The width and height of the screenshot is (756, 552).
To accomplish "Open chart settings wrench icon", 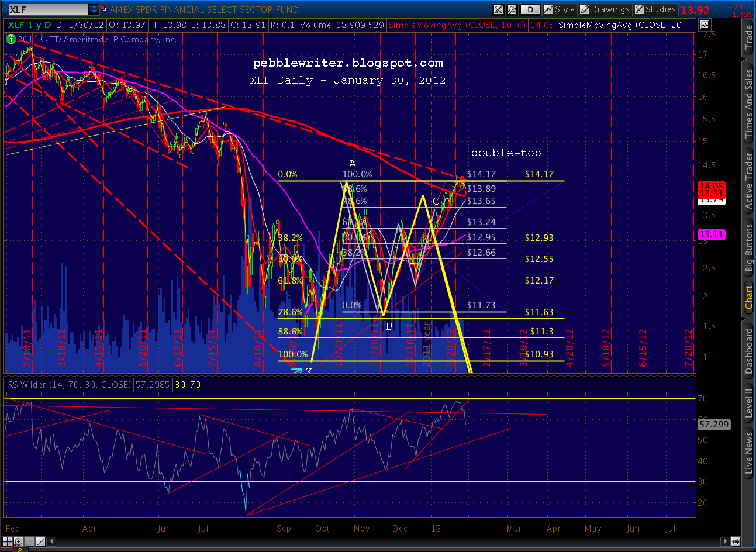I will 512,9.
